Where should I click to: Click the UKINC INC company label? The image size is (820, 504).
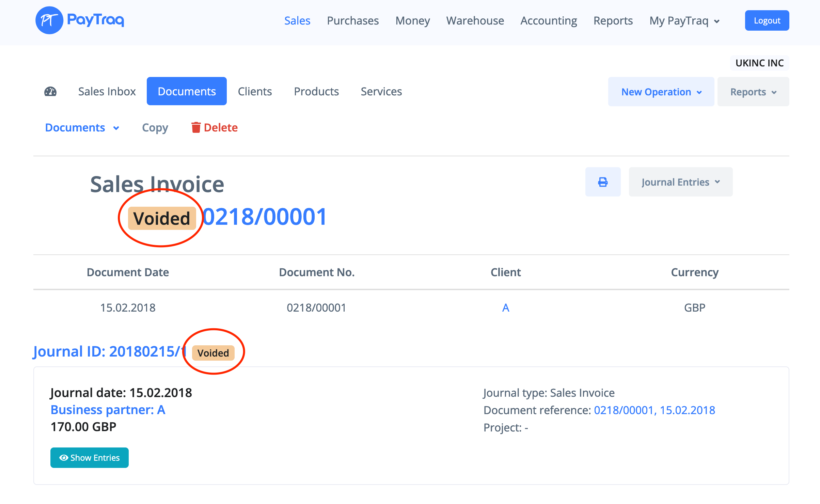tap(759, 63)
